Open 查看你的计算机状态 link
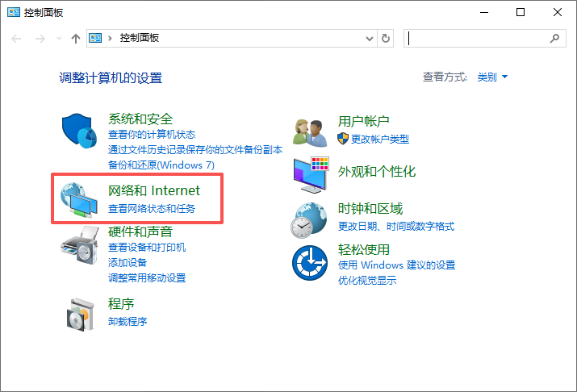577x392 pixels. (x=152, y=134)
